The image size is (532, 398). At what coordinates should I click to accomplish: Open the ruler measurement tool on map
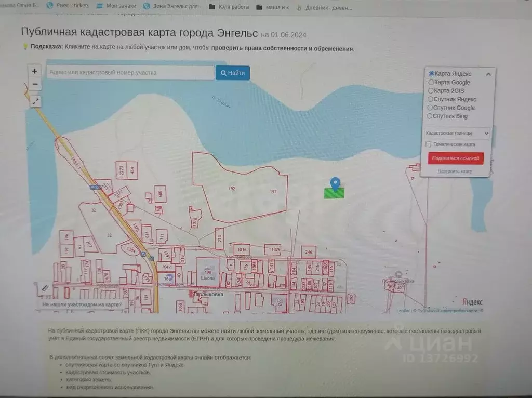[x=45, y=288]
